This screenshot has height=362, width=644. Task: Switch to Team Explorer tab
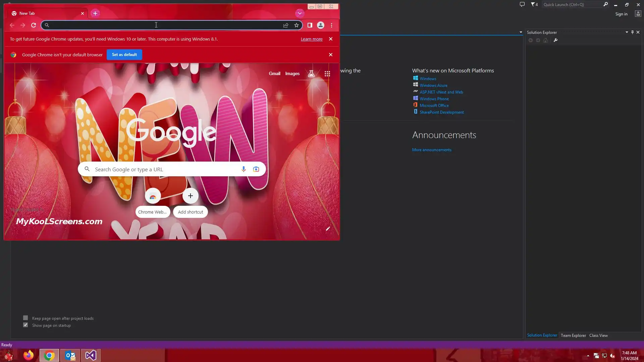pyautogui.click(x=573, y=336)
